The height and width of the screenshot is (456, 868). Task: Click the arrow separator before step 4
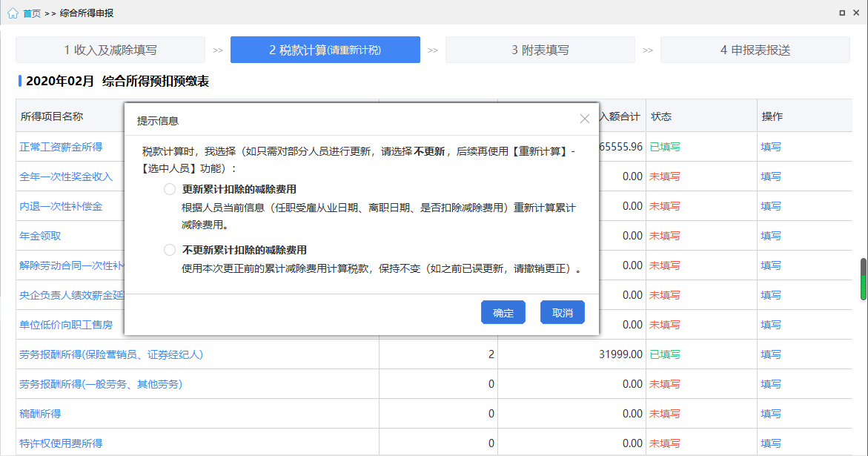click(648, 50)
